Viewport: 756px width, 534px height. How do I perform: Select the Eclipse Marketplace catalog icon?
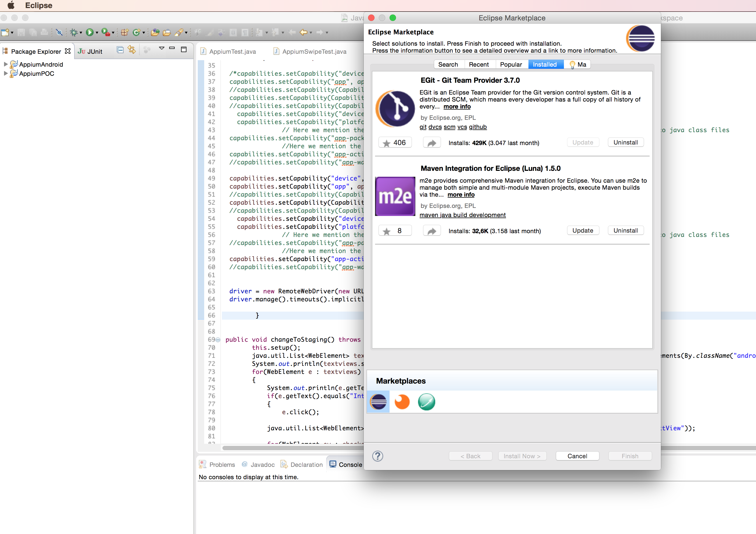(x=378, y=402)
